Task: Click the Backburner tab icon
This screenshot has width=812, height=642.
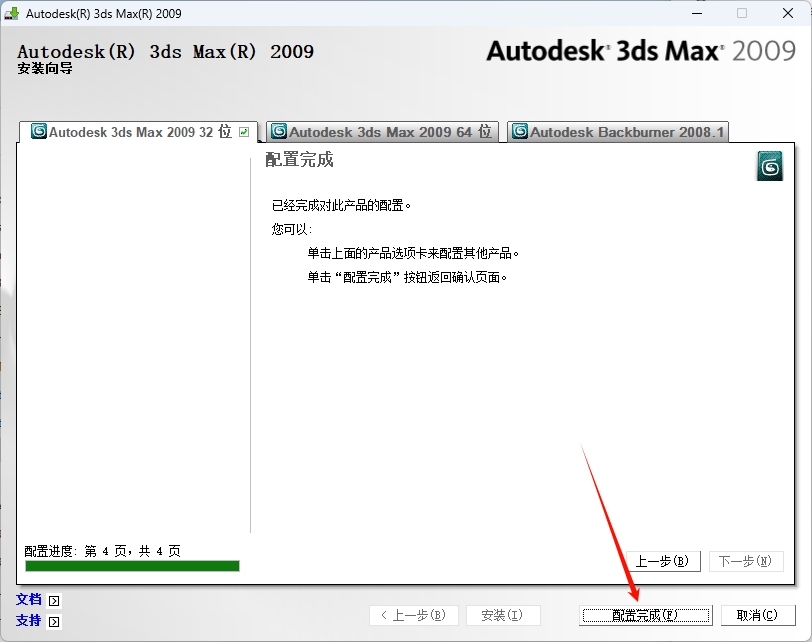Action: pyautogui.click(x=519, y=132)
